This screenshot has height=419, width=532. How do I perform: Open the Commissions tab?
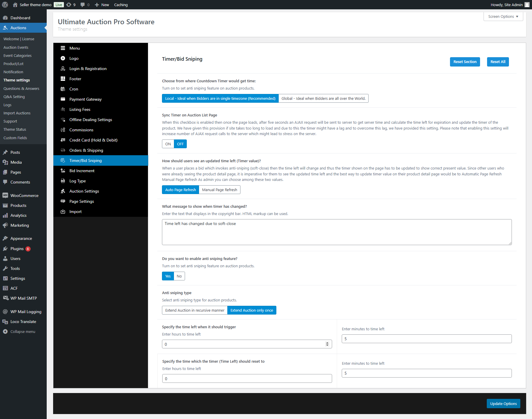tap(101, 130)
